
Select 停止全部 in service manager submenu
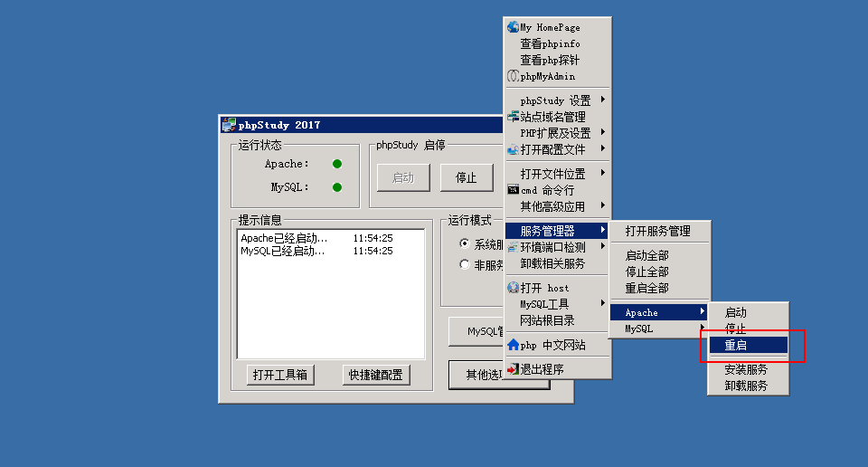(647, 272)
